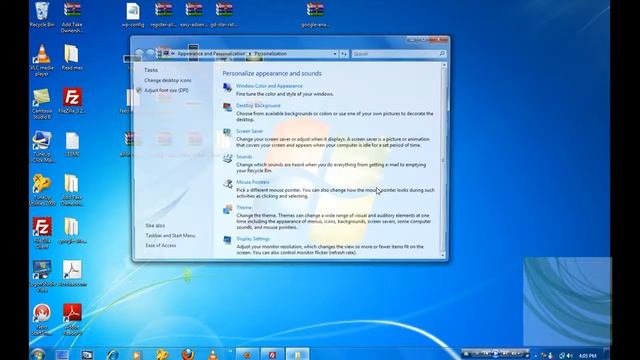Open the Desktop Background settings link
The image size is (640, 360).
(x=258, y=106)
